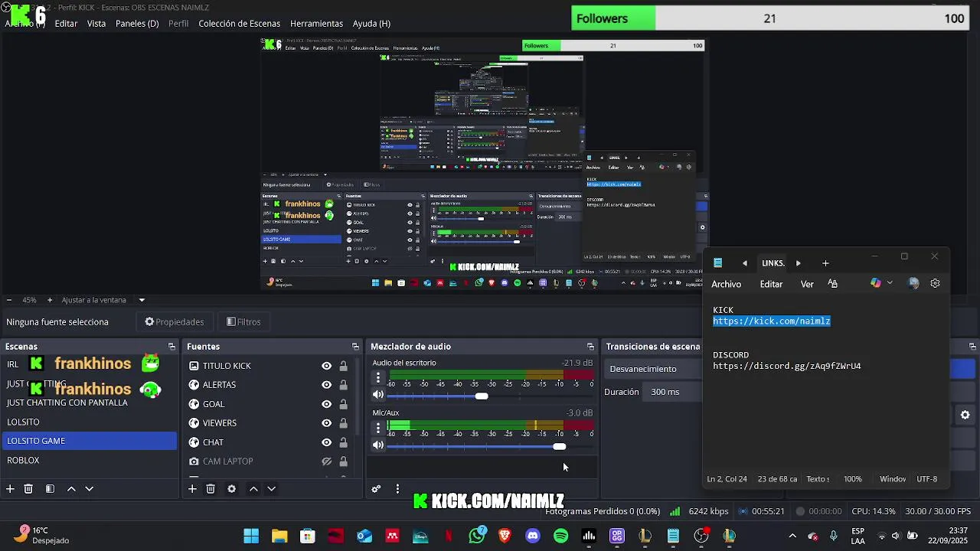This screenshot has width=980, height=551.
Task: Open the Ayuda (H) menu
Action: [x=371, y=24]
